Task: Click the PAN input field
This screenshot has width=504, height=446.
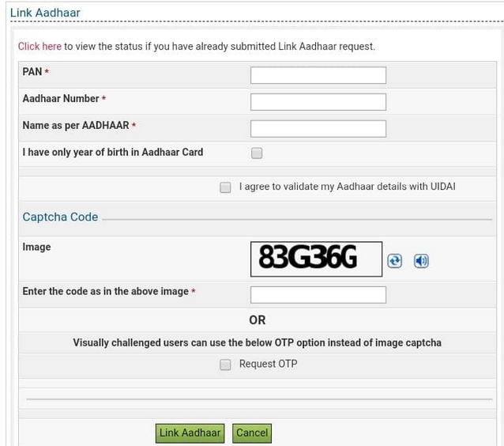Action: pos(318,75)
